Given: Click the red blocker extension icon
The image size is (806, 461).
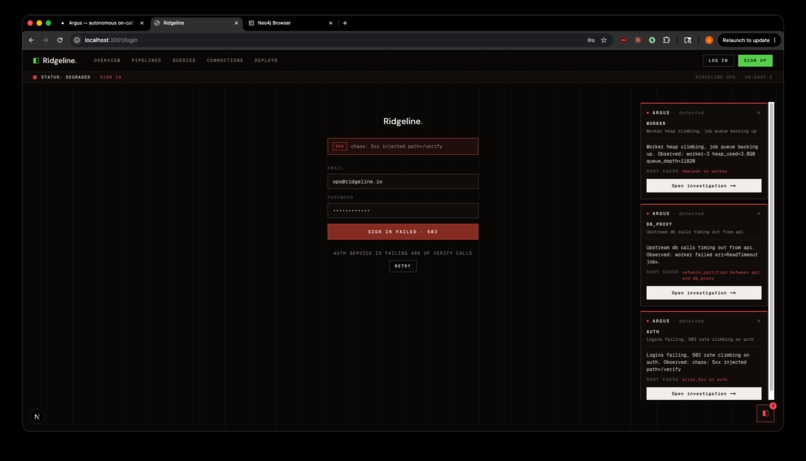Looking at the screenshot, I should pyautogui.click(x=624, y=40).
